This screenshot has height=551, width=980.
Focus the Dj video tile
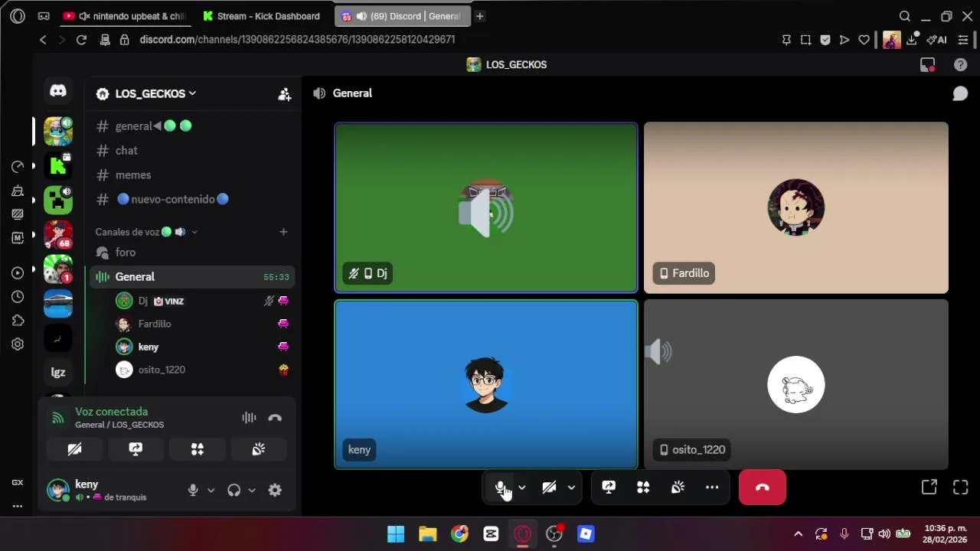pyautogui.click(x=486, y=208)
